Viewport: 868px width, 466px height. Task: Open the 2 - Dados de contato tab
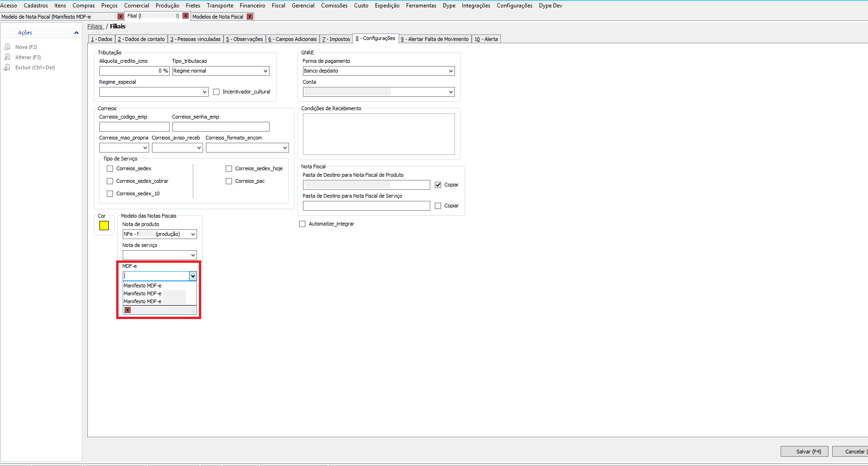[141, 40]
